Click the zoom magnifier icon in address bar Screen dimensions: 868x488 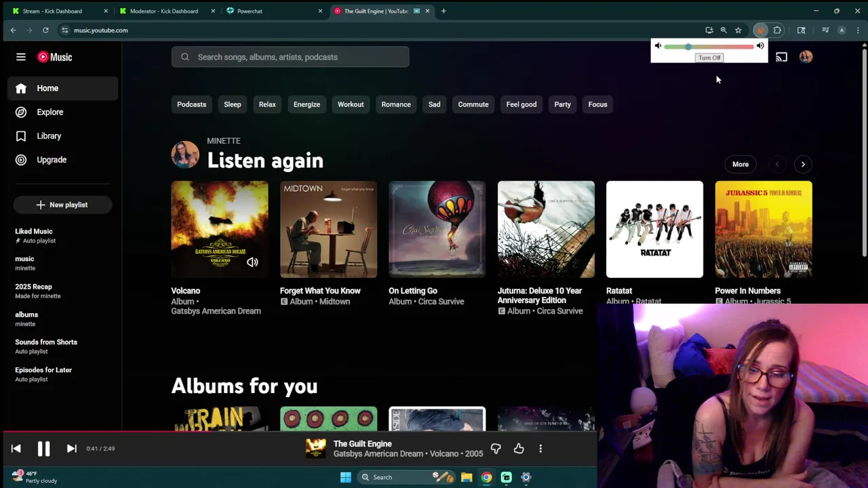[x=724, y=30]
